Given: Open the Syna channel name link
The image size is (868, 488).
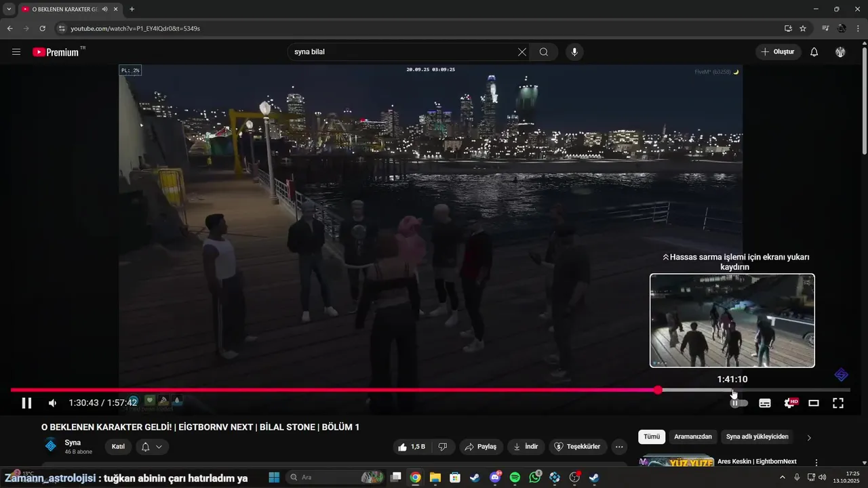Looking at the screenshot, I should click(x=73, y=443).
